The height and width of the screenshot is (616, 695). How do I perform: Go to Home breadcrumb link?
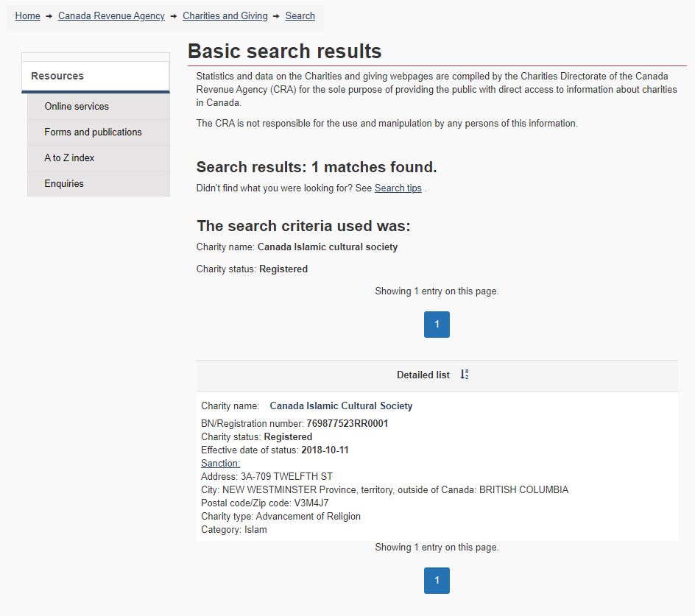point(27,16)
